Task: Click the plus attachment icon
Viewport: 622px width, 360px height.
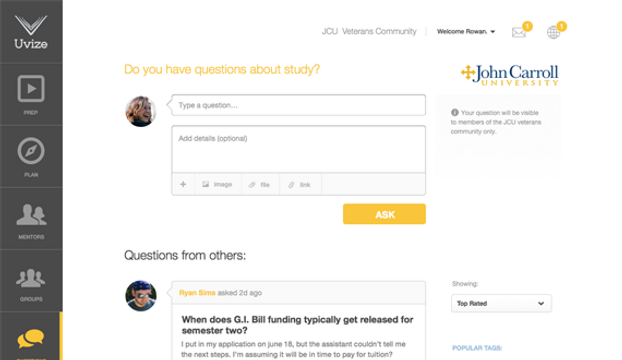Action: click(183, 184)
